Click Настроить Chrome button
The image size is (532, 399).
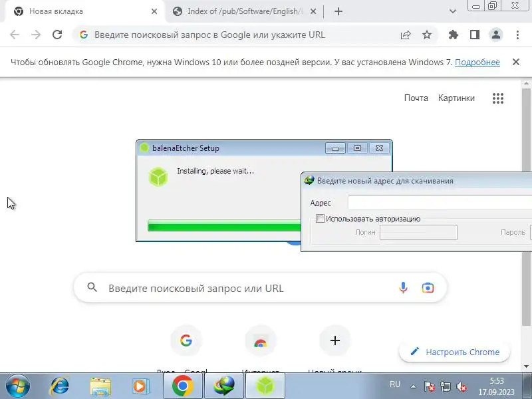click(455, 352)
